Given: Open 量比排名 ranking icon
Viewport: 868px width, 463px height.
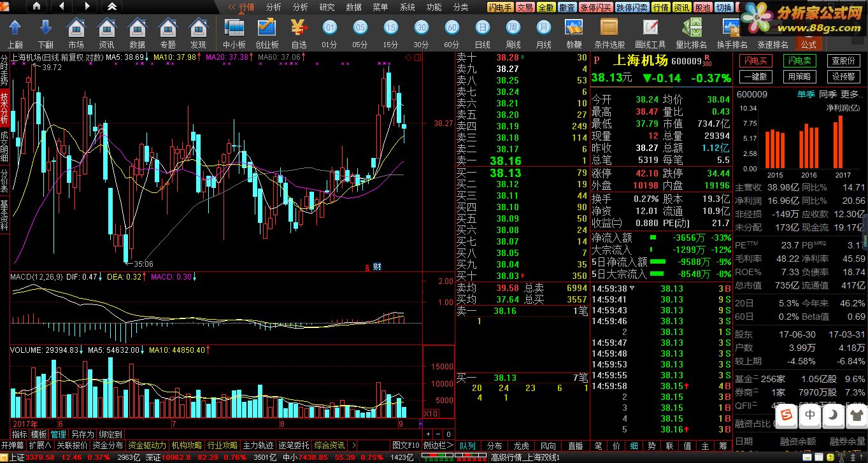Looking at the screenshot, I should [x=691, y=33].
